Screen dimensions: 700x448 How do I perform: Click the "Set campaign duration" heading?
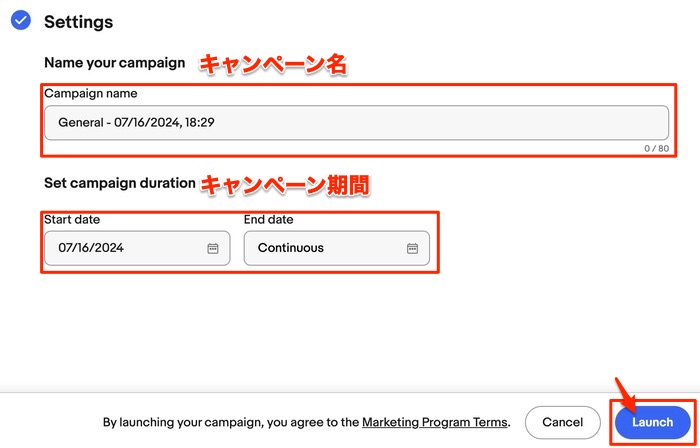pyautogui.click(x=119, y=183)
